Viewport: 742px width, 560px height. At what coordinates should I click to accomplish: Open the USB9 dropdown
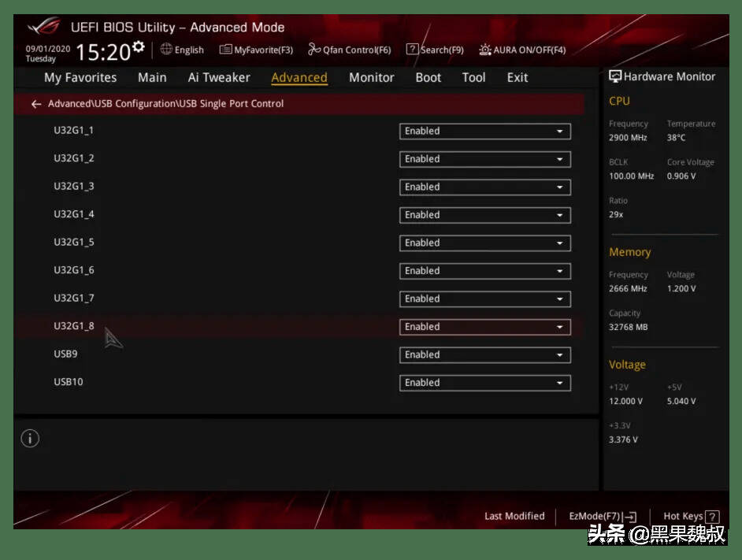485,354
